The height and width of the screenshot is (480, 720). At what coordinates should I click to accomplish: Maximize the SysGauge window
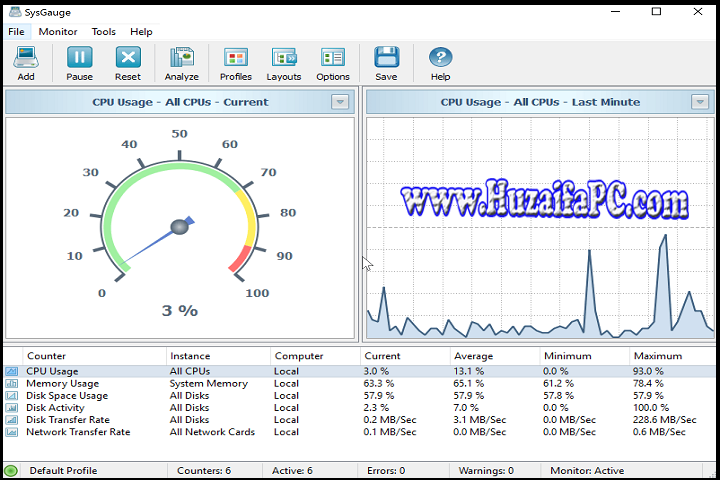click(x=657, y=11)
